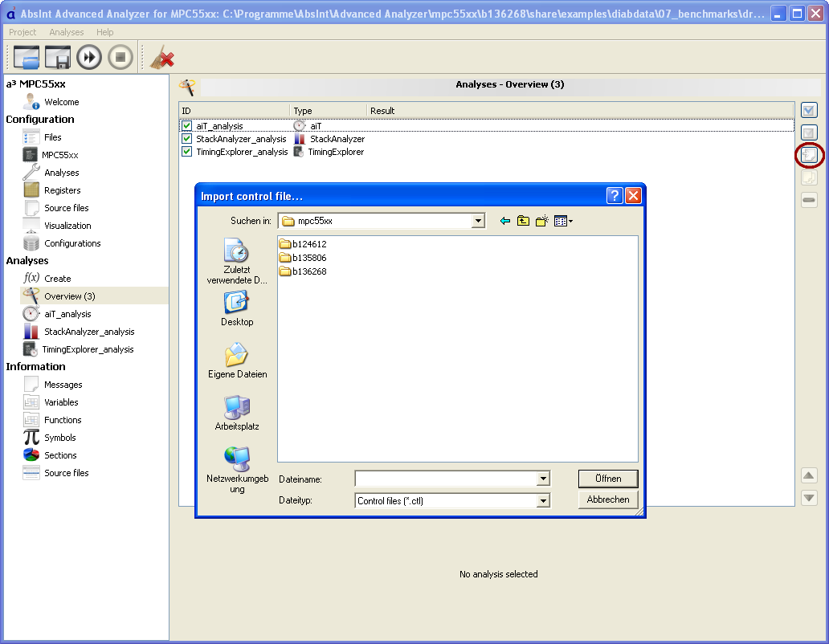The width and height of the screenshot is (829, 644).
Task: Select folder b124612
Action: [x=303, y=244]
